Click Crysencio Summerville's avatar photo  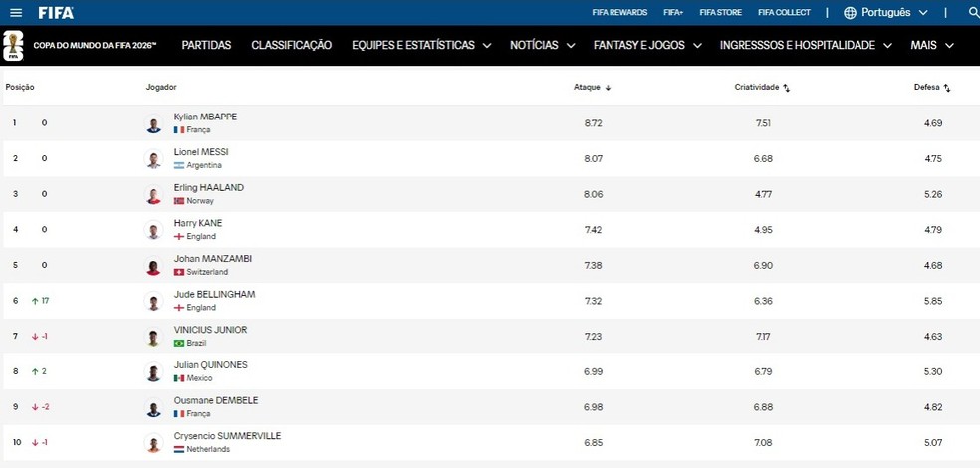tap(153, 443)
